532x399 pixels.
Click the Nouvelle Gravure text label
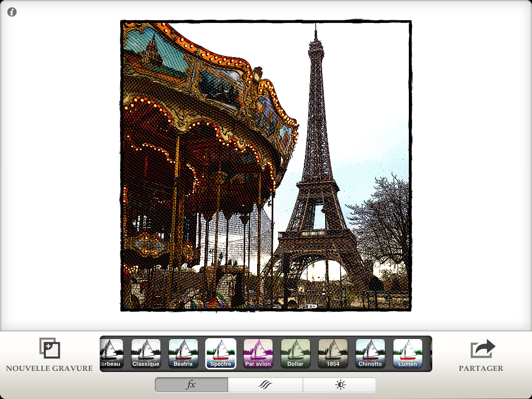(x=49, y=368)
